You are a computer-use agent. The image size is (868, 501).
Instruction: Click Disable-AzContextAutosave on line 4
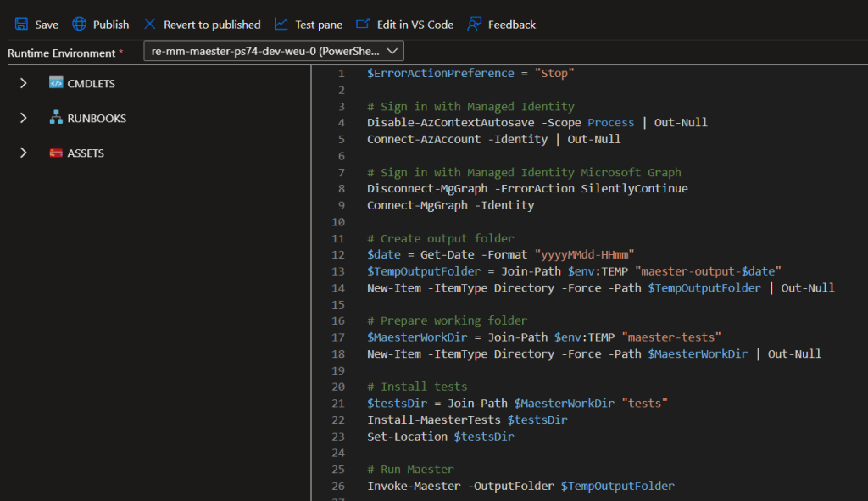[x=451, y=122]
